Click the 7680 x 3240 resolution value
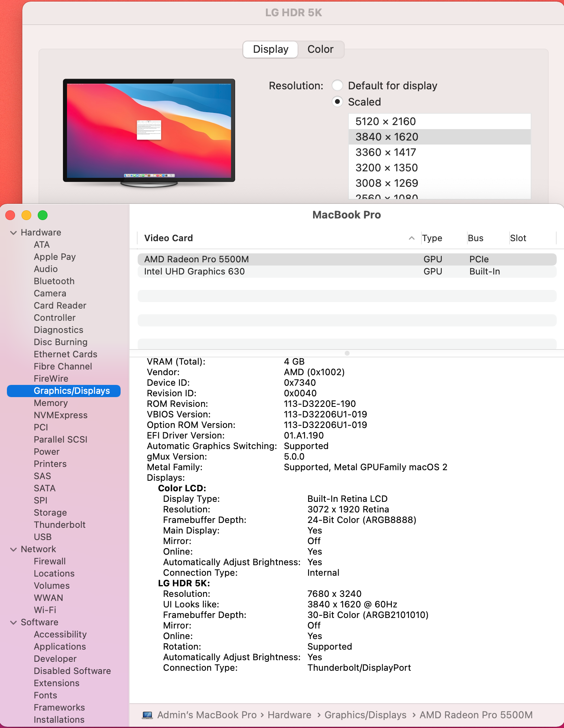564x728 pixels. 335,594
